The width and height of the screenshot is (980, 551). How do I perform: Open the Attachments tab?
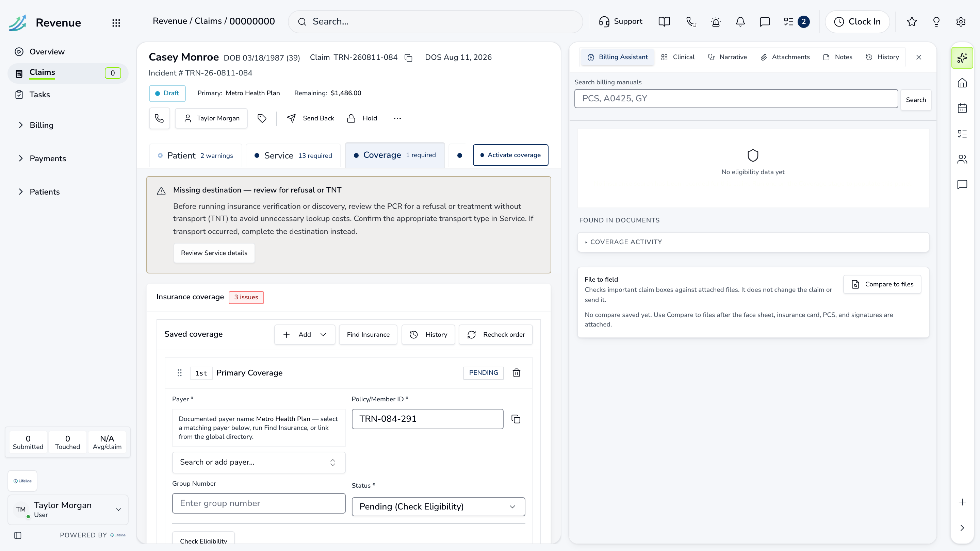click(785, 57)
